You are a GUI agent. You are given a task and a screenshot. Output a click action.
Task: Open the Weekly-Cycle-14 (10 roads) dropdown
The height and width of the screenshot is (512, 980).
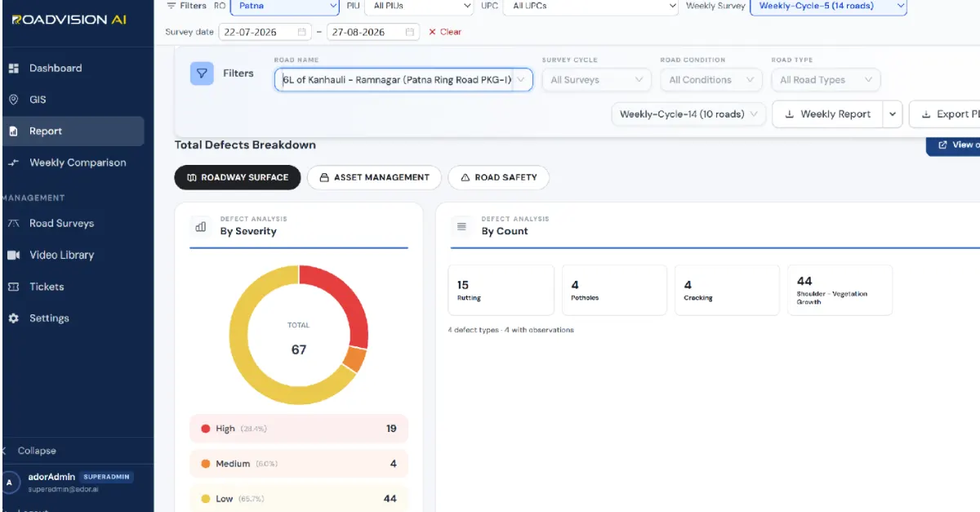click(x=688, y=114)
